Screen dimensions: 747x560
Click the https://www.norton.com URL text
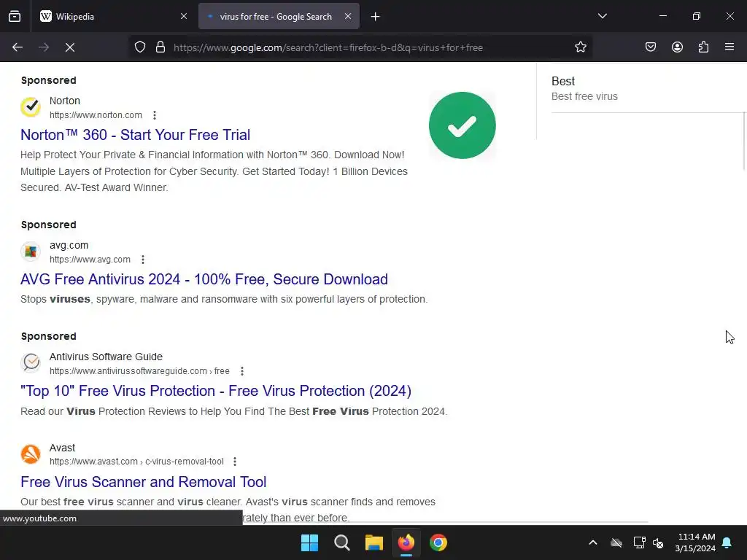[x=96, y=115]
